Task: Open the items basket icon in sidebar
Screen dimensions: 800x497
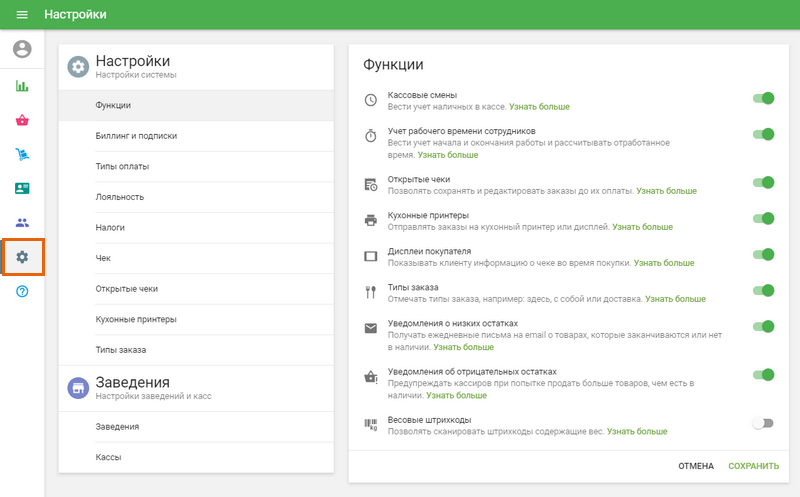Action: tap(22, 120)
